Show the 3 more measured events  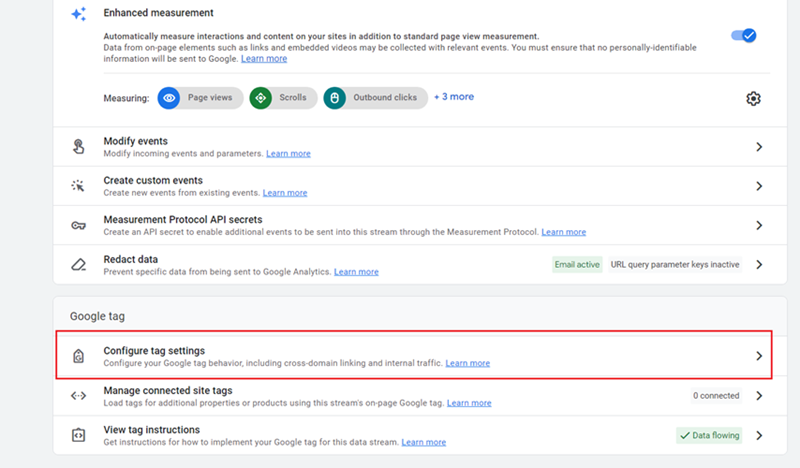click(454, 96)
